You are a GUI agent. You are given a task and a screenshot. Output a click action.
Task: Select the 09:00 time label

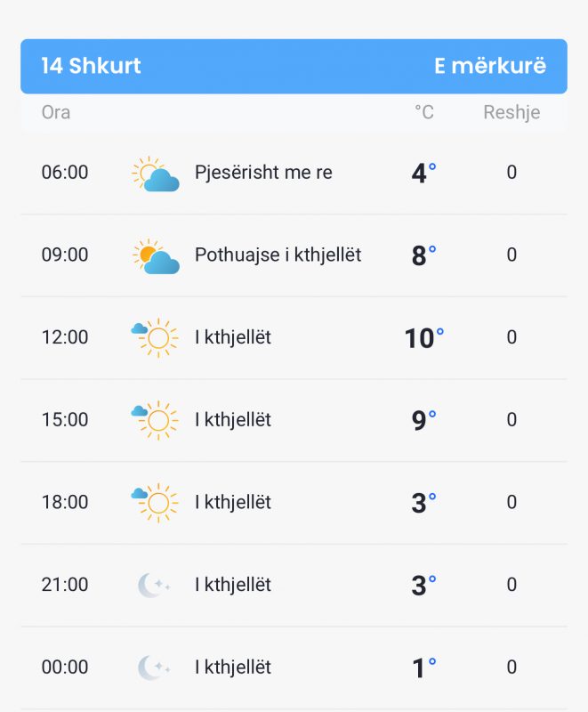pos(65,255)
